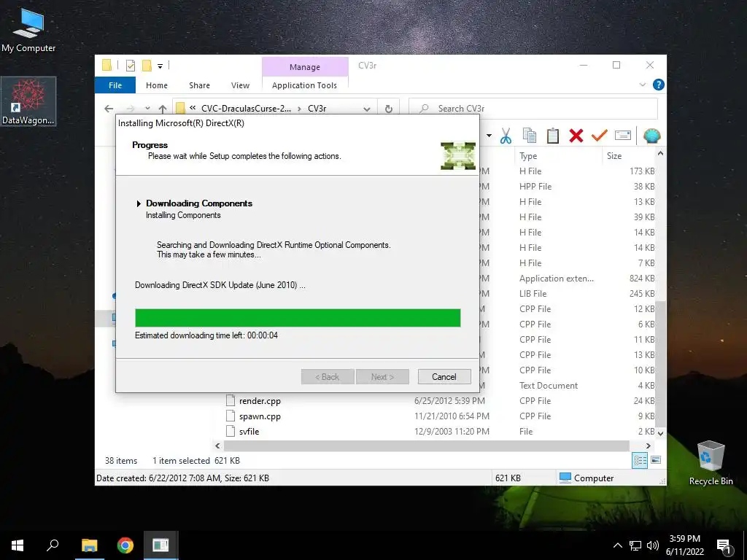
Task: Open the toolbar dropdown arrow left of scissors
Action: (x=489, y=136)
